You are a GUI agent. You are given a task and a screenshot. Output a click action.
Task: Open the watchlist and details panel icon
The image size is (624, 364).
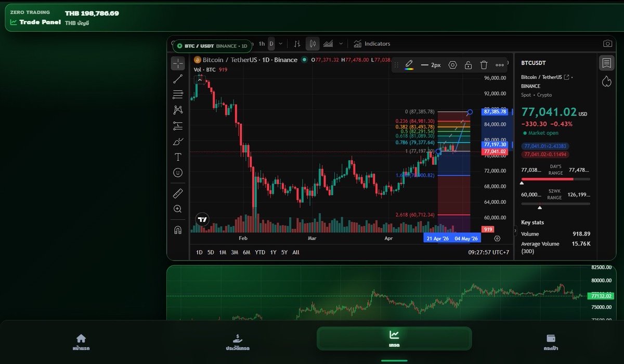coord(606,63)
